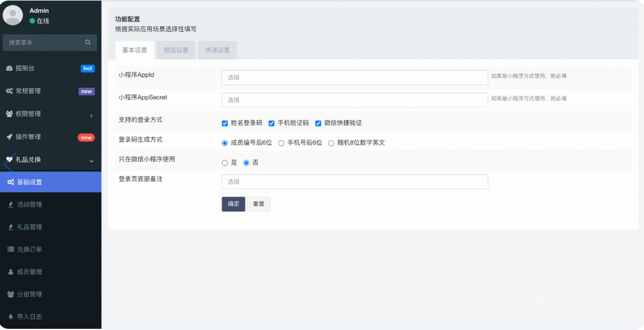
Task: Switch to the 短信设置 tab
Action: point(176,50)
